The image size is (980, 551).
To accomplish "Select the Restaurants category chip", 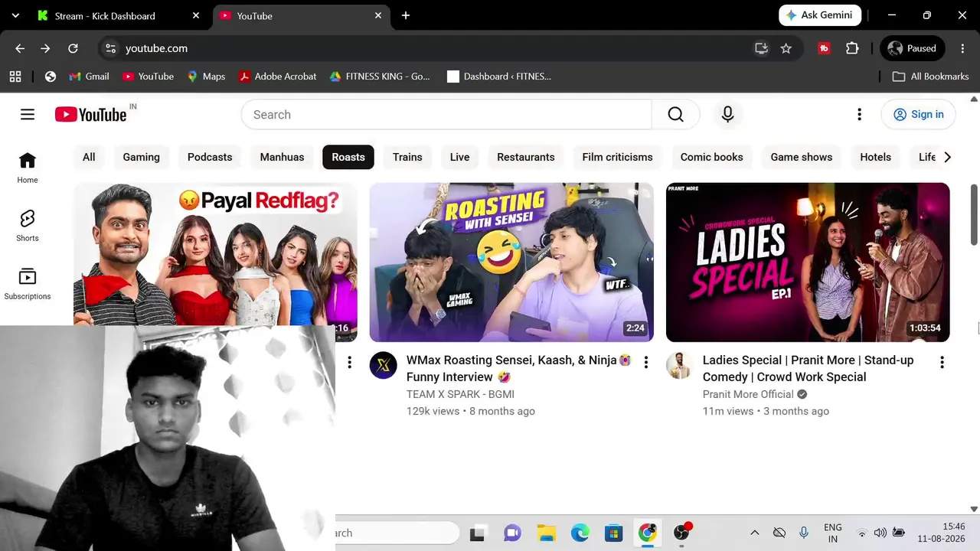I will pyautogui.click(x=525, y=157).
